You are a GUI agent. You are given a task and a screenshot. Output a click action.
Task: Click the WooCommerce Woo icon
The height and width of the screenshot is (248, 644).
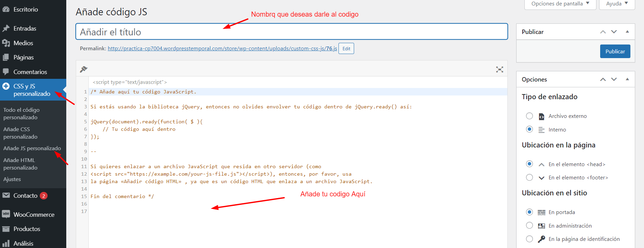[x=6, y=214]
